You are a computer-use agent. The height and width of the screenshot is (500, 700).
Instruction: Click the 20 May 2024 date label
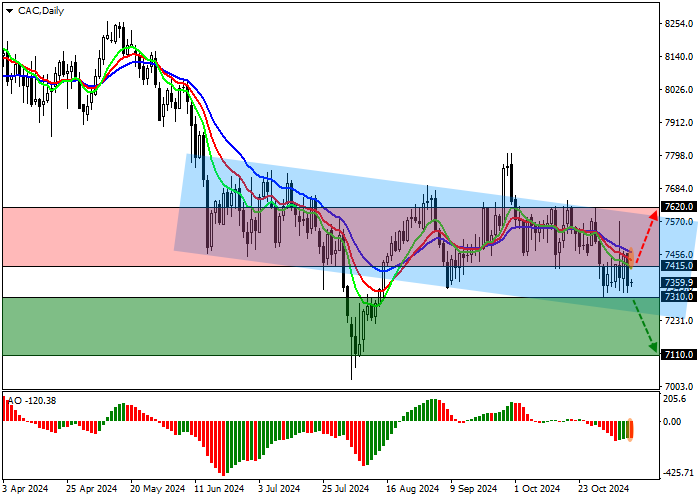[x=157, y=489]
